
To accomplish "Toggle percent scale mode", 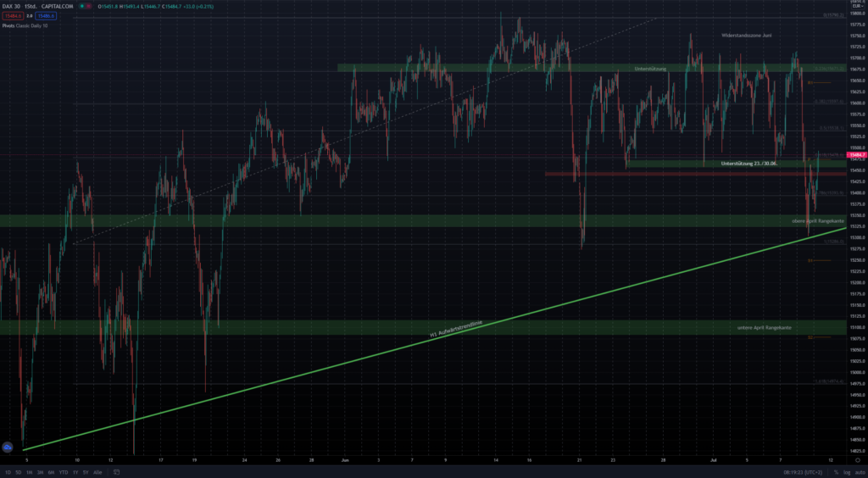I will coord(836,471).
